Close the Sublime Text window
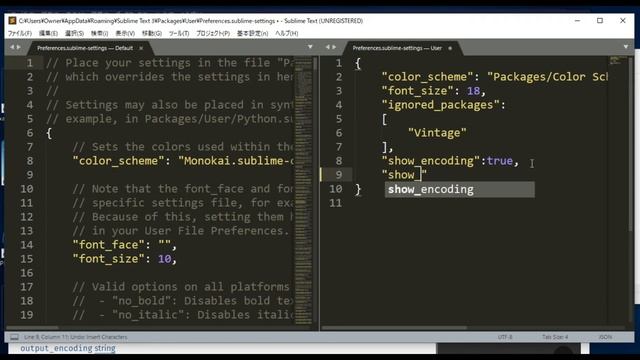 pyautogui.click(x=623, y=20)
